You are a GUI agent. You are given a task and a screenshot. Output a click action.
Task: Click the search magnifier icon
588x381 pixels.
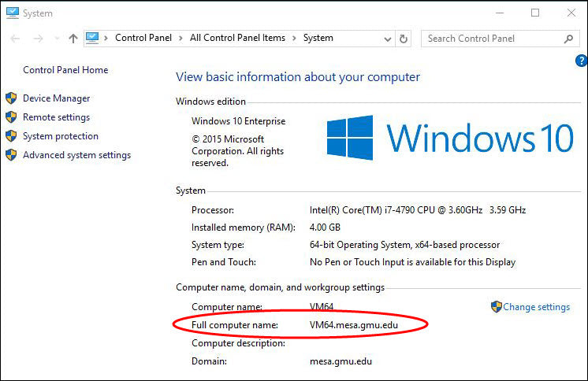[x=568, y=38]
